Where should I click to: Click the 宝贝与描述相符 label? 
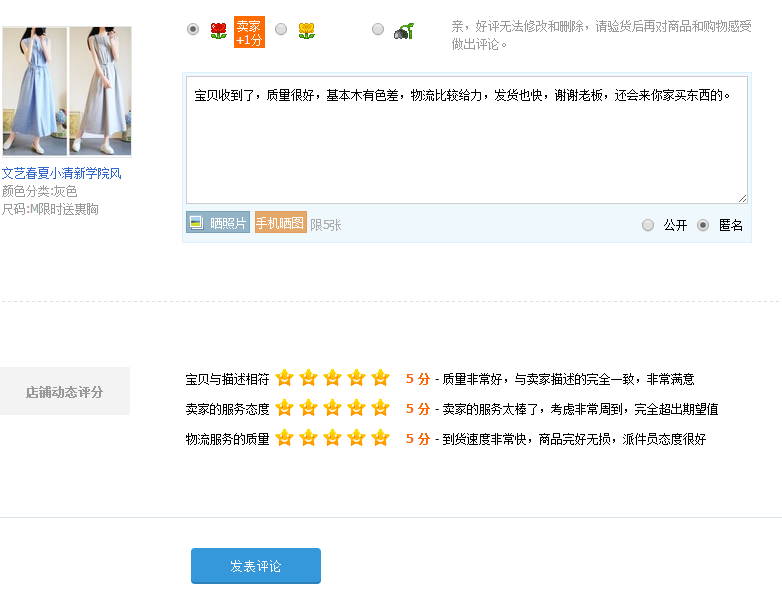[227, 380]
